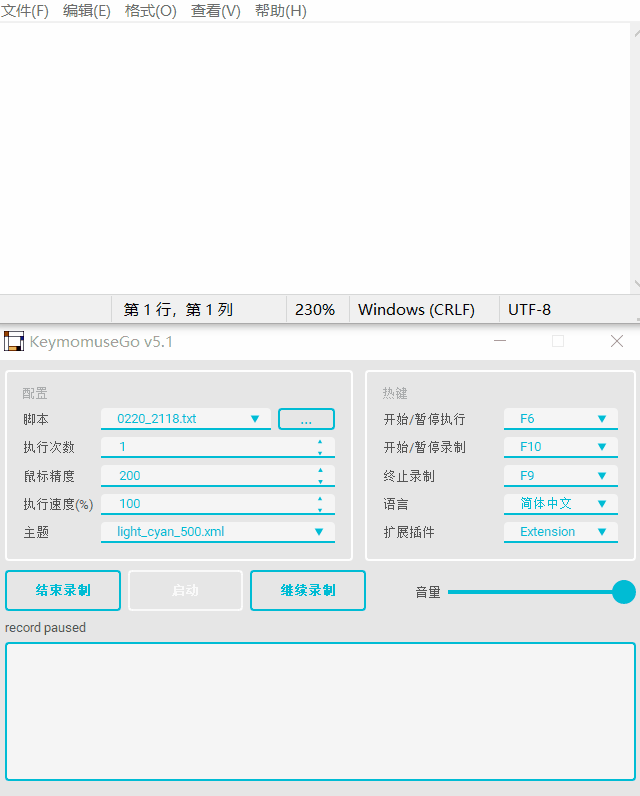Decrease 鼠标精度 with the down arrow

pyautogui.click(x=320, y=481)
